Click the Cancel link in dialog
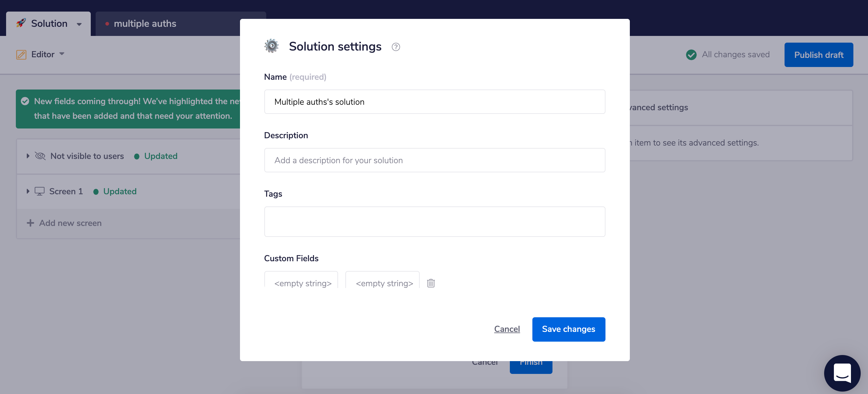868x394 pixels. pyautogui.click(x=506, y=329)
